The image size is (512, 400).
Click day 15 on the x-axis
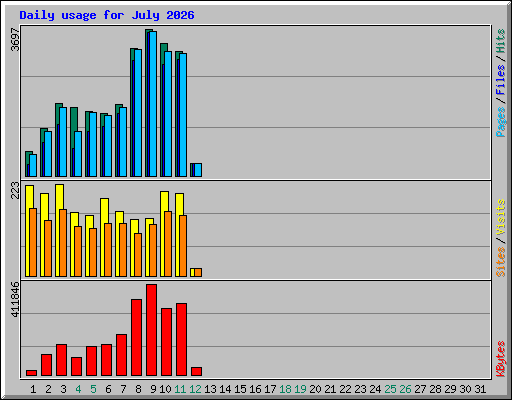coord(240,389)
